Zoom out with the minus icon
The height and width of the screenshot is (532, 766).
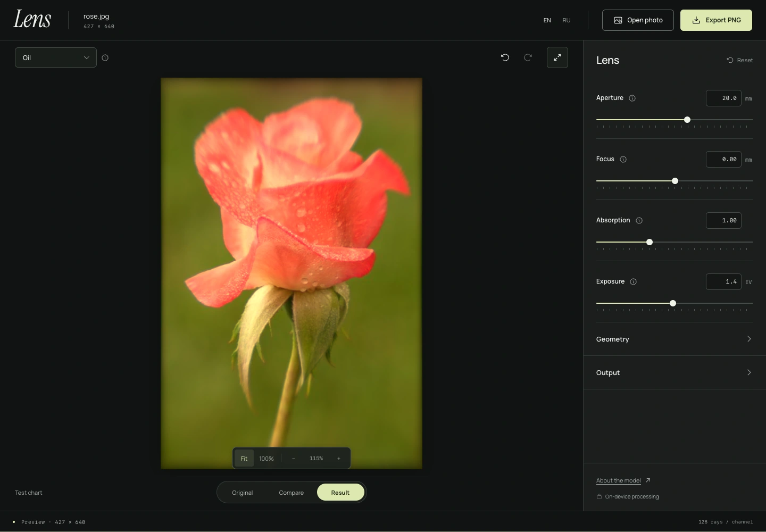(293, 459)
